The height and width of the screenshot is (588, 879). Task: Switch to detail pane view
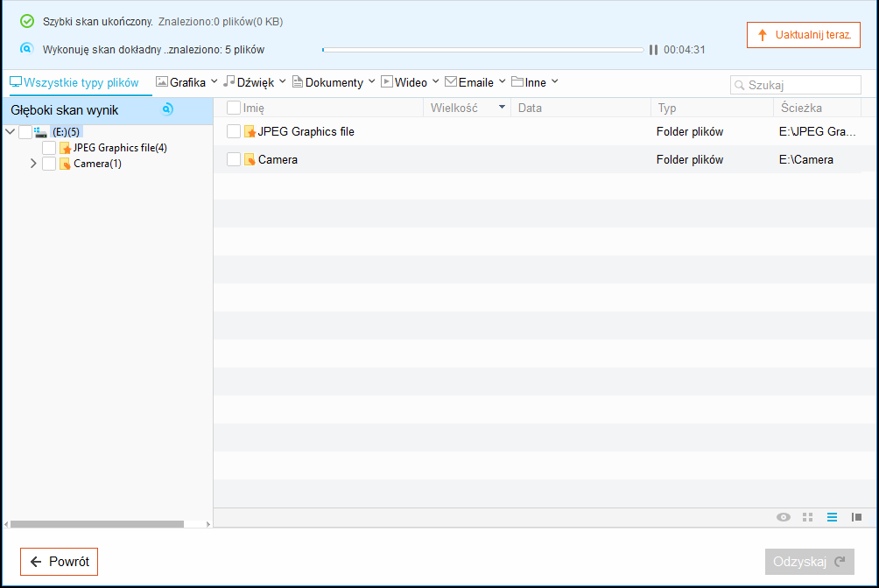tap(856, 517)
